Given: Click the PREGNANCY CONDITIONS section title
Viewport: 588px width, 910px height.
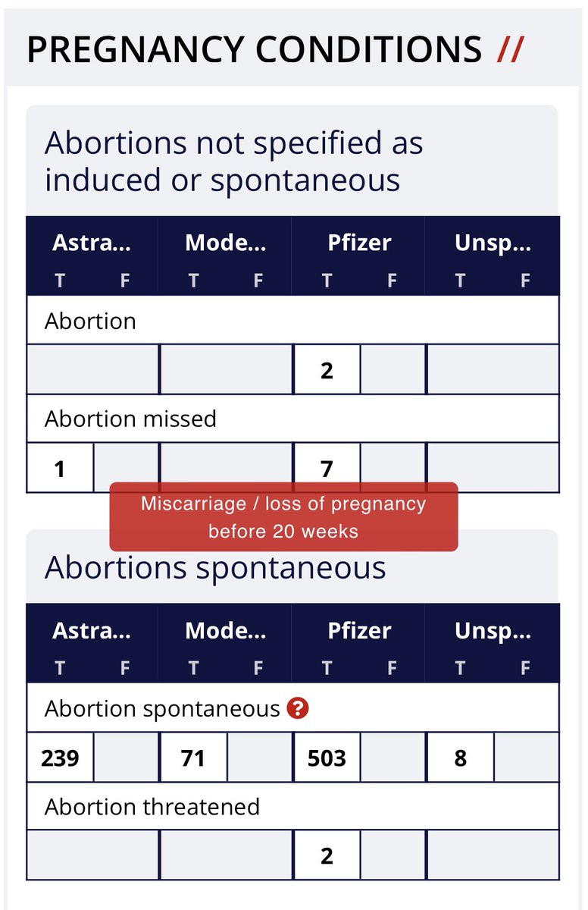Looking at the screenshot, I should [x=254, y=50].
